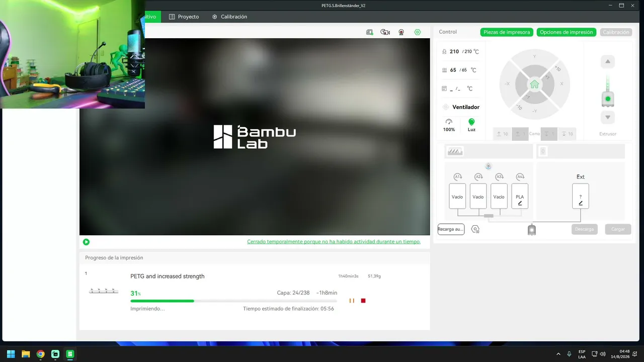Lower the bed by 10 using Cama control
This screenshot has width=644, height=362.
click(x=567, y=134)
